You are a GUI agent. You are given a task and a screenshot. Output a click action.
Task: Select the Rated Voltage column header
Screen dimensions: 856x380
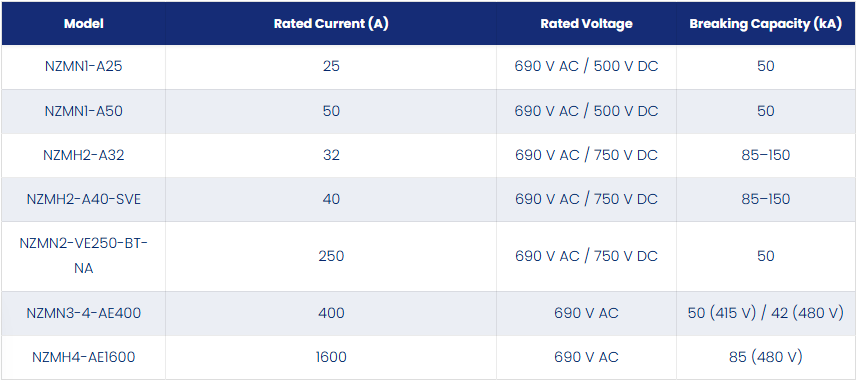click(586, 24)
